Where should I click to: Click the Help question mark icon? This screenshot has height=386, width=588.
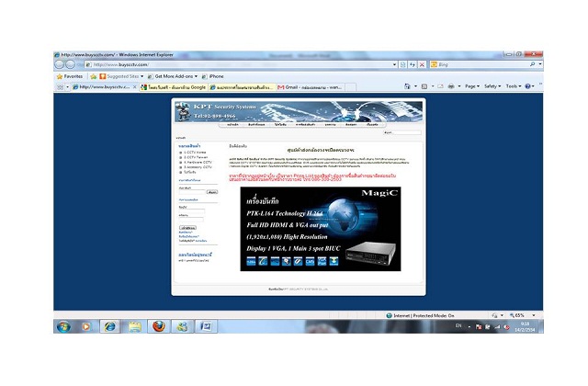527,86
